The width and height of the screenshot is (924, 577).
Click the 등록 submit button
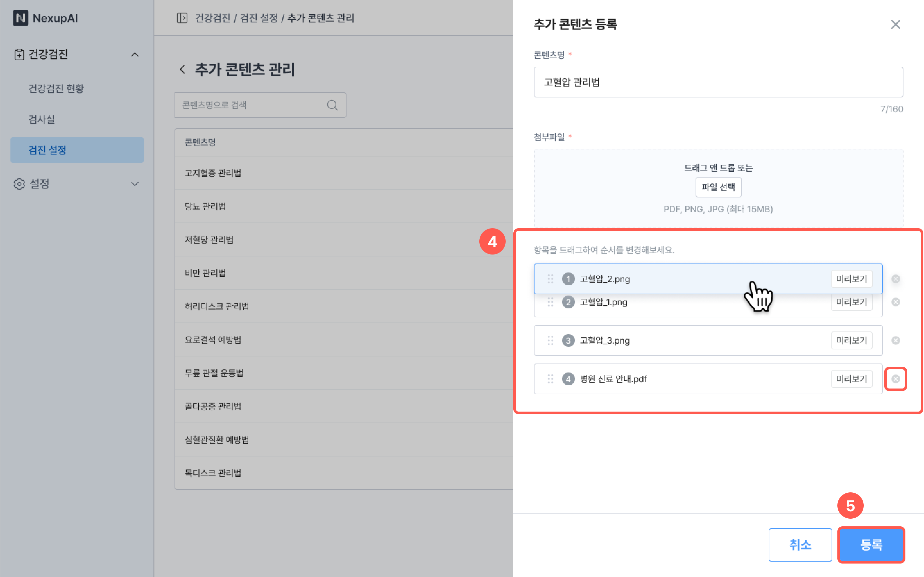click(871, 545)
